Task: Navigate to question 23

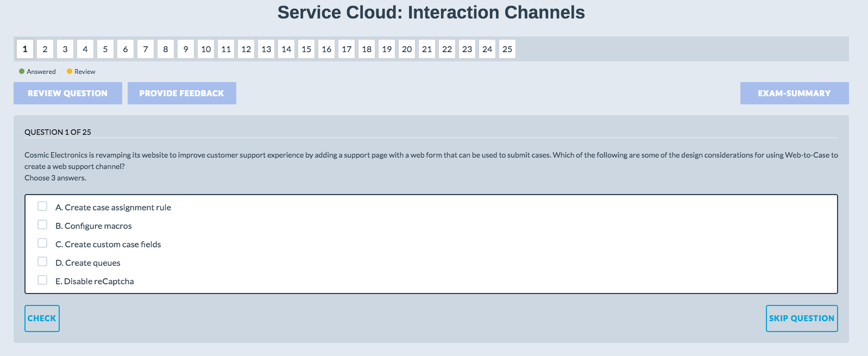Action: coord(467,49)
